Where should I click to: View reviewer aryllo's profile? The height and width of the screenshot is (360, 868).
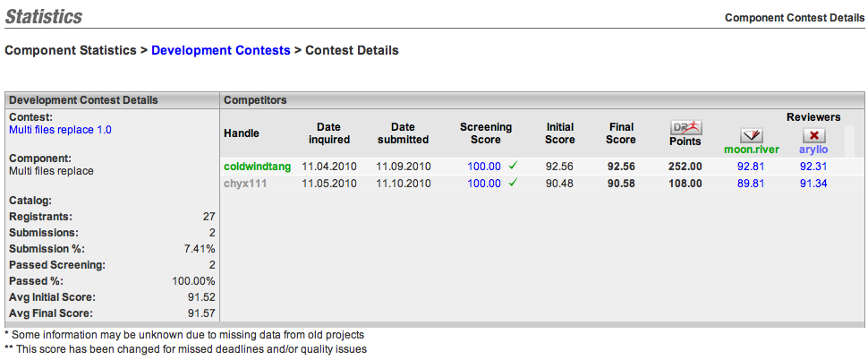point(813,150)
